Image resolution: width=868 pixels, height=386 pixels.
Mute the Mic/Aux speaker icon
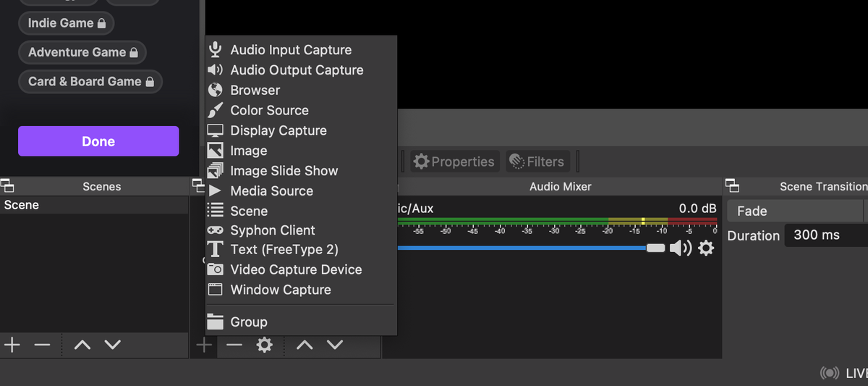680,248
